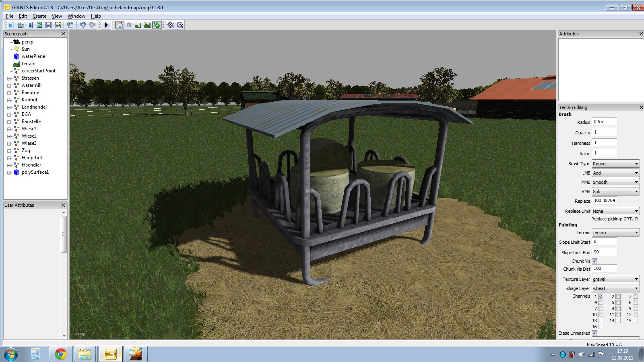Open the LMB action dropdown
The height and width of the screenshot is (362, 644).
(615, 173)
